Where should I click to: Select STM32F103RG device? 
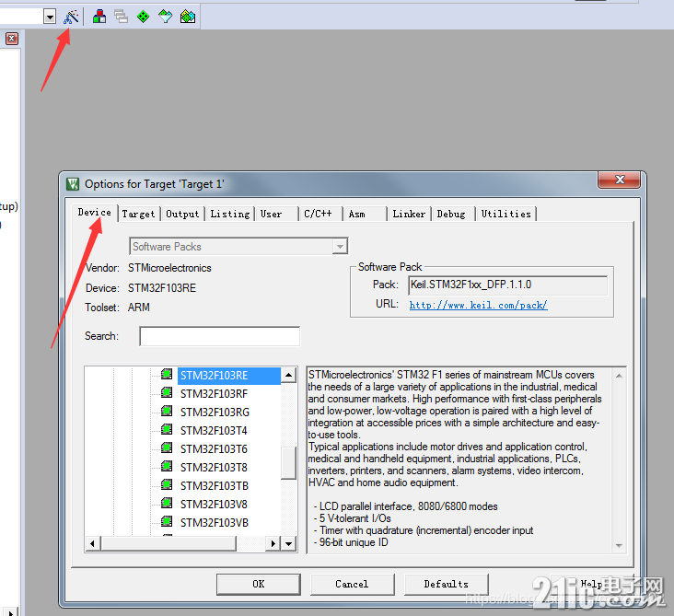pos(215,413)
